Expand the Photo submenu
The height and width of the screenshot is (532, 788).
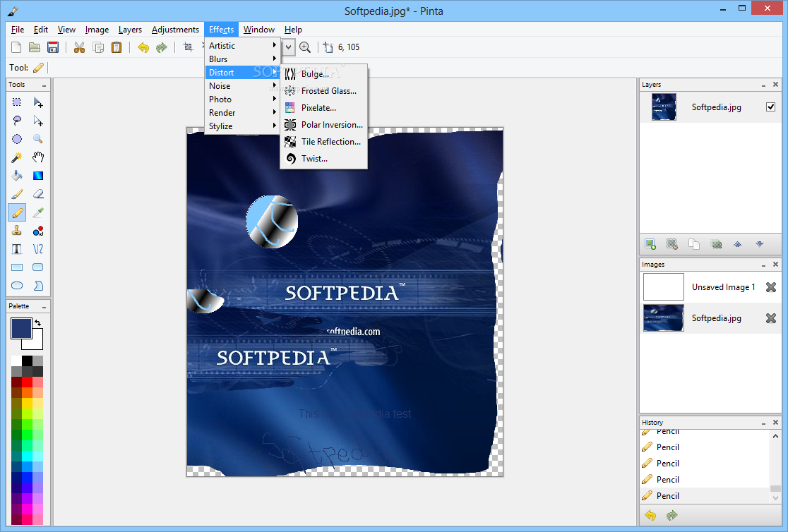click(x=242, y=99)
